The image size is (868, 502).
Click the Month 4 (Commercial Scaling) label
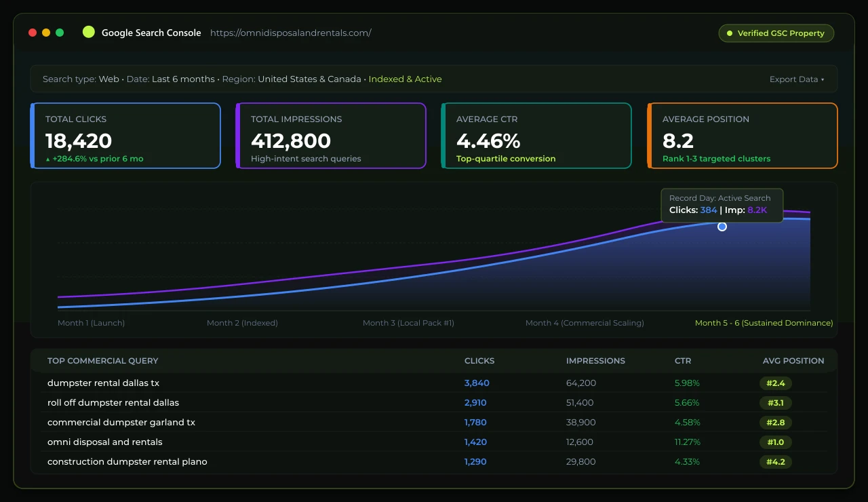tap(585, 323)
